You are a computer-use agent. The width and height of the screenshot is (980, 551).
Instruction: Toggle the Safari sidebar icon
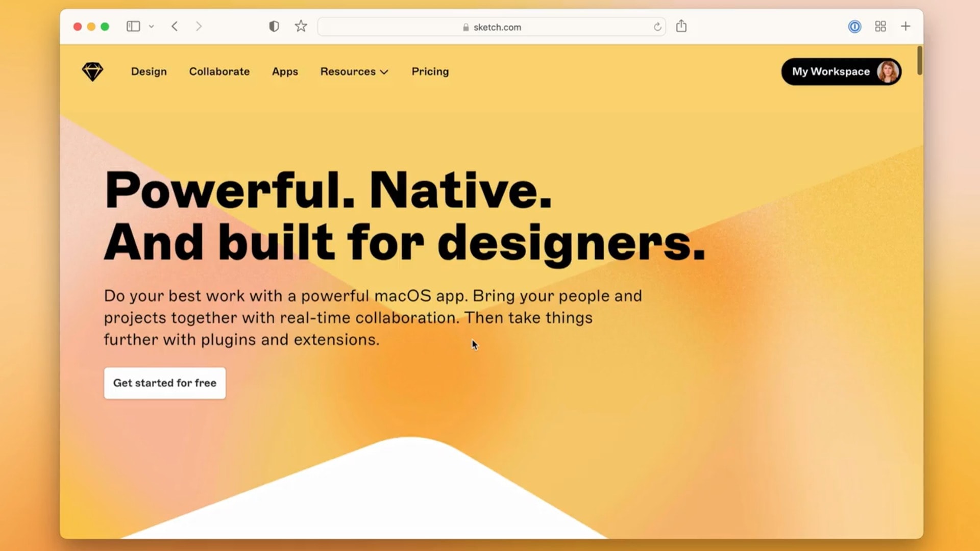tap(133, 27)
